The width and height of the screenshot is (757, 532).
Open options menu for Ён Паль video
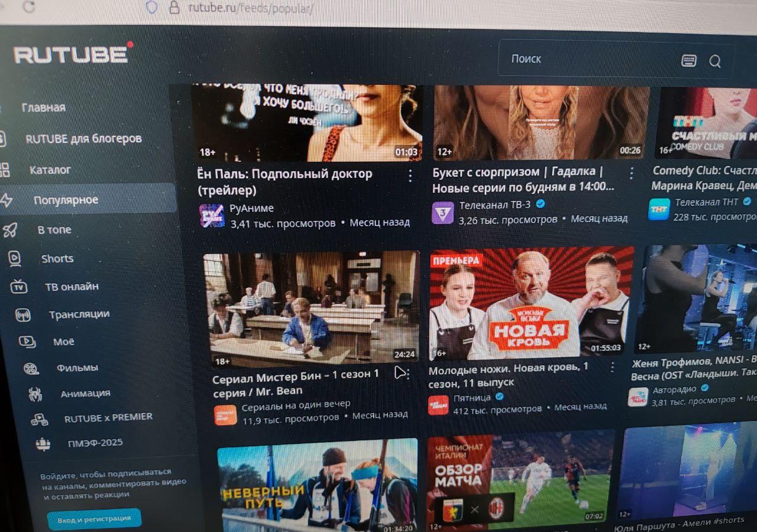point(410,176)
